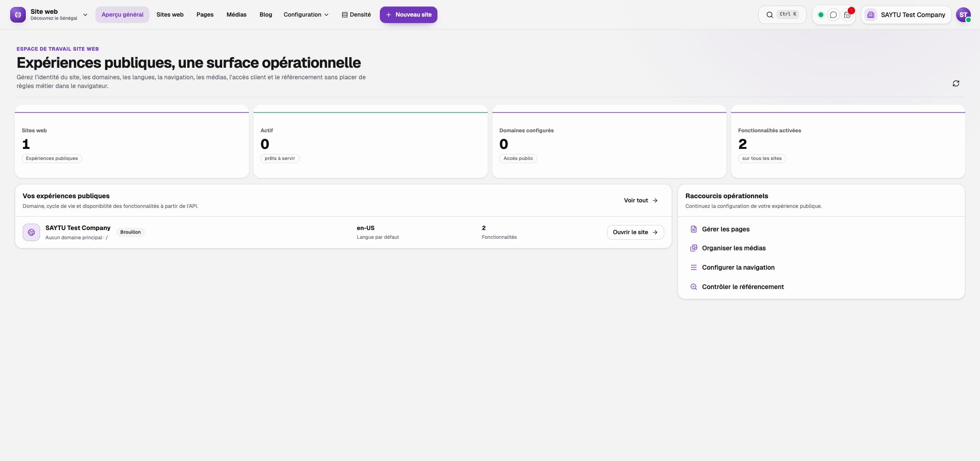
Task: Refresh the overview with the reload icon
Action: tap(956, 83)
